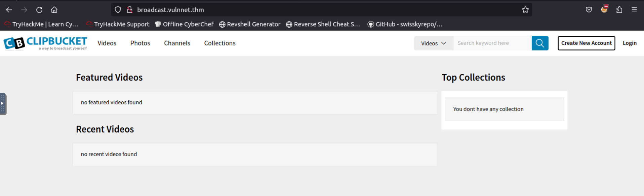This screenshot has width=644, height=196.
Task: Open the Firefox hamburger menu
Action: coord(634,10)
